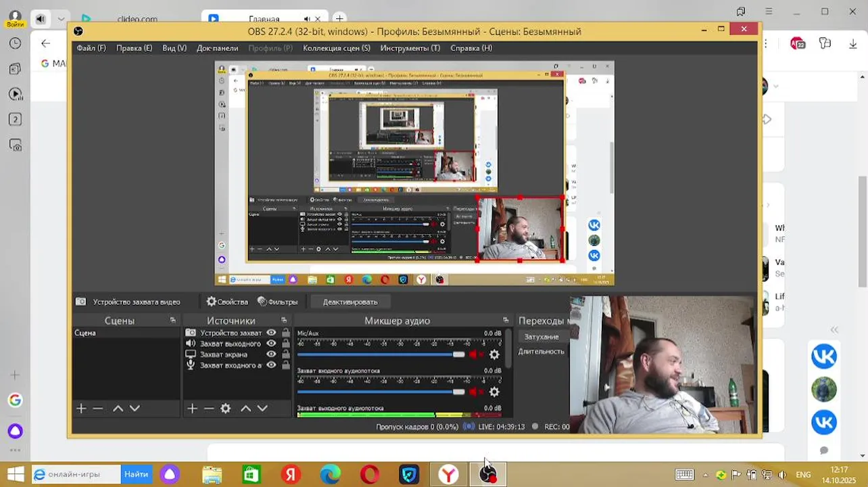Add a new scene with plus icon
This screenshot has height=487, width=868.
[x=81, y=408]
